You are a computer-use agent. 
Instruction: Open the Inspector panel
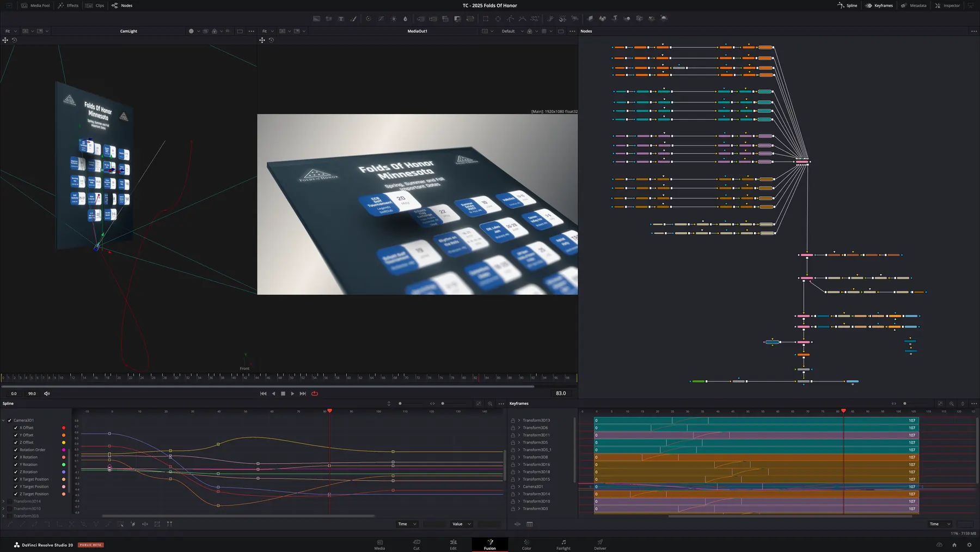pyautogui.click(x=948, y=5)
